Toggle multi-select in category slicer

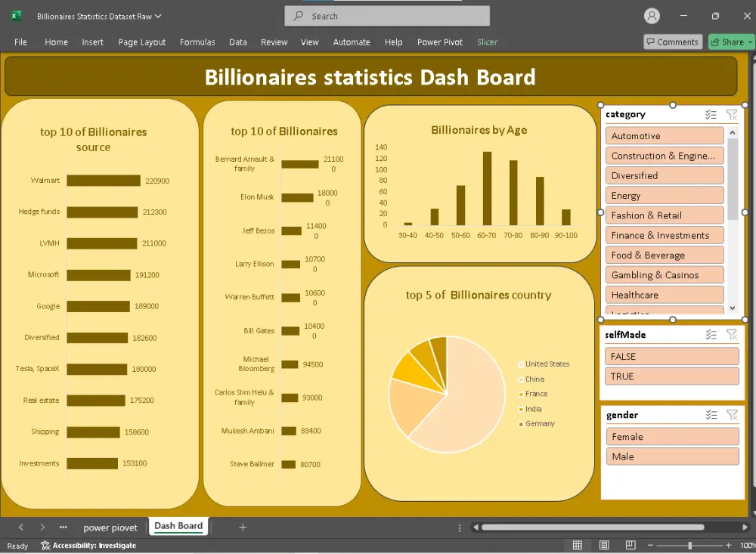point(711,114)
